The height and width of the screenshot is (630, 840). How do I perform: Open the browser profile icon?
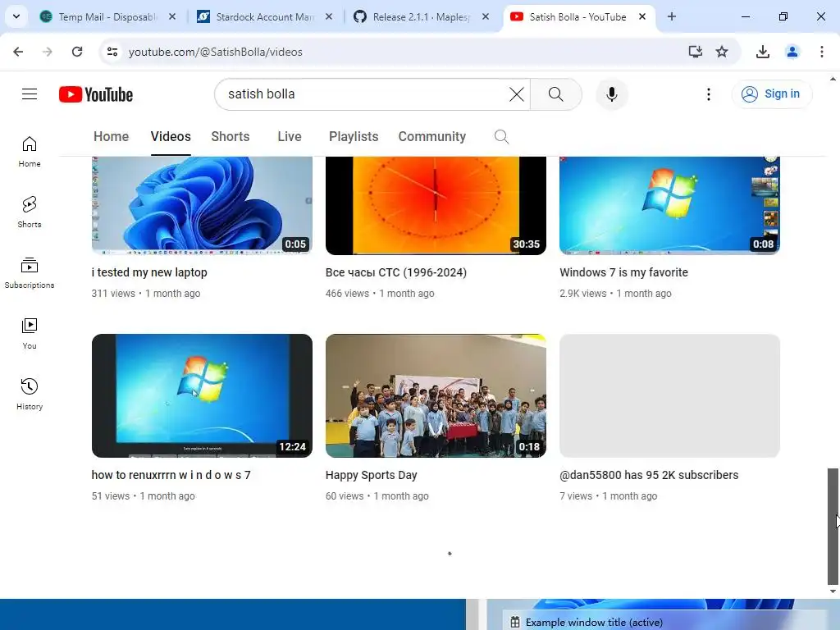click(x=792, y=52)
